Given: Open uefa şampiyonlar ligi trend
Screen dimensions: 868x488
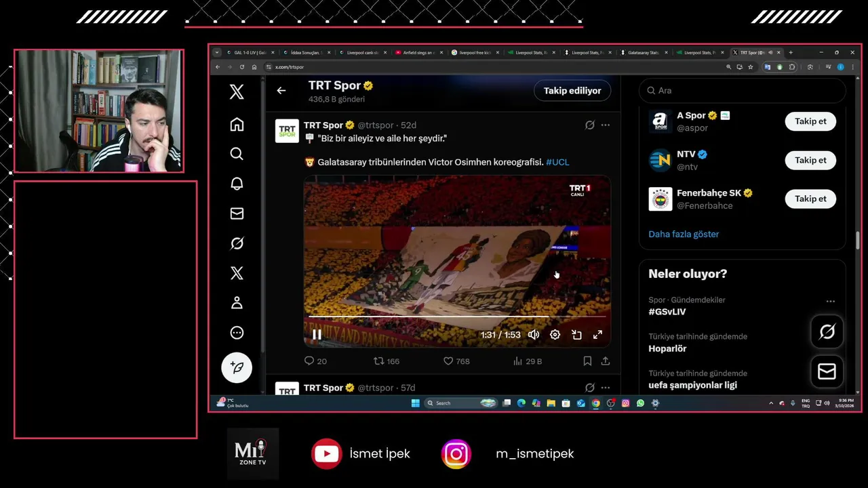Looking at the screenshot, I should [x=692, y=385].
